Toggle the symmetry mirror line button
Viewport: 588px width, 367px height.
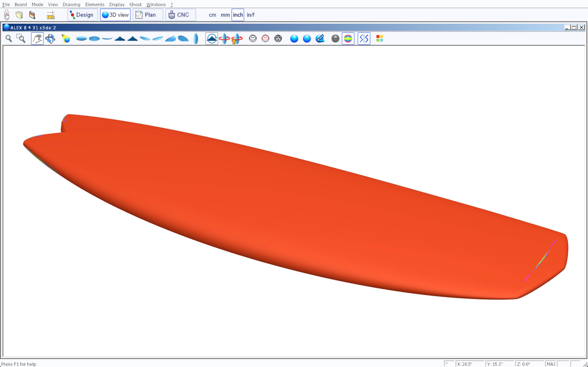364,39
